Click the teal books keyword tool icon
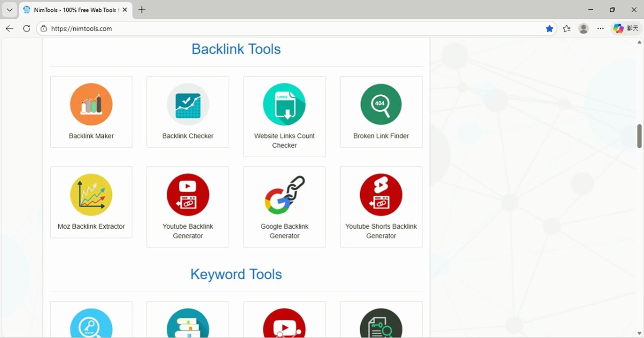Screen dimensions: 644x338 pyautogui.click(x=188, y=323)
